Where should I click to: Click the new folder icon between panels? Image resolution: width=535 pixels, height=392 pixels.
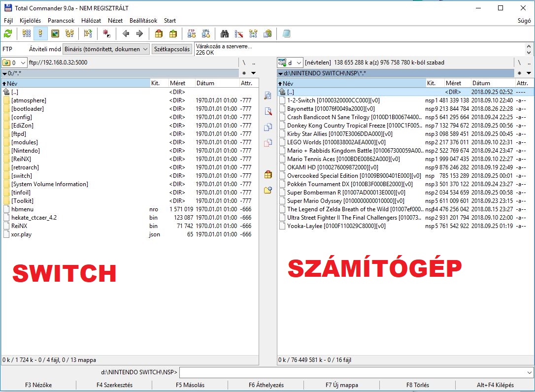tap(268, 190)
